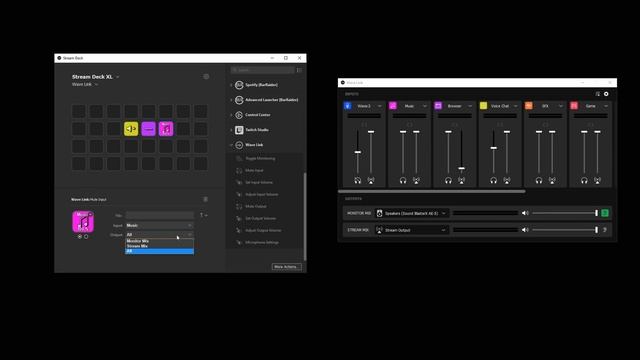Toggle Wave:3 stream mix mute
640x360 pixels.
tap(371, 180)
